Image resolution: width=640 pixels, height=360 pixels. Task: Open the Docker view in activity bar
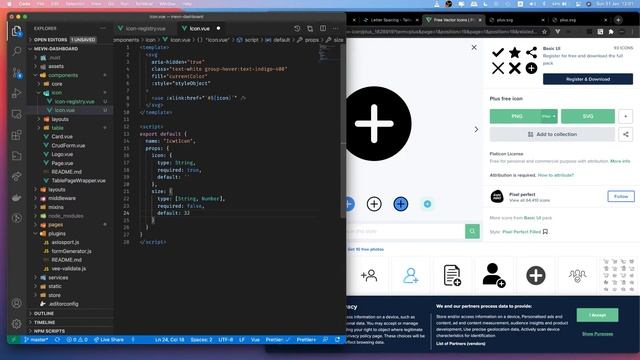coord(16,198)
